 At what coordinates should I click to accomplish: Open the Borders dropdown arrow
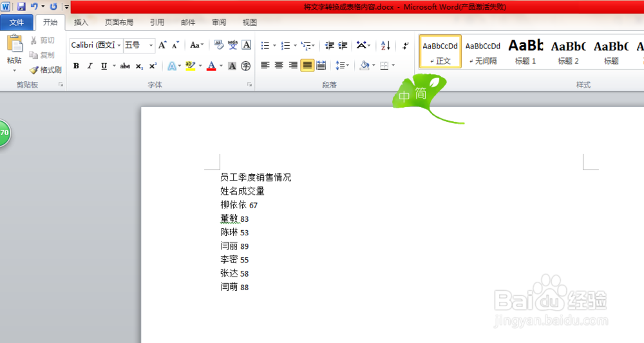click(393, 65)
